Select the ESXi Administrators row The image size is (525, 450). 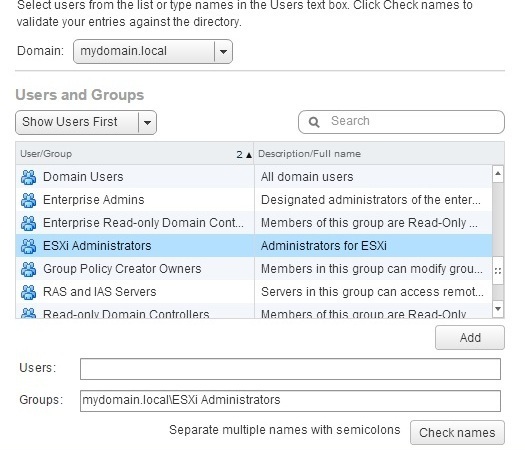point(254,246)
